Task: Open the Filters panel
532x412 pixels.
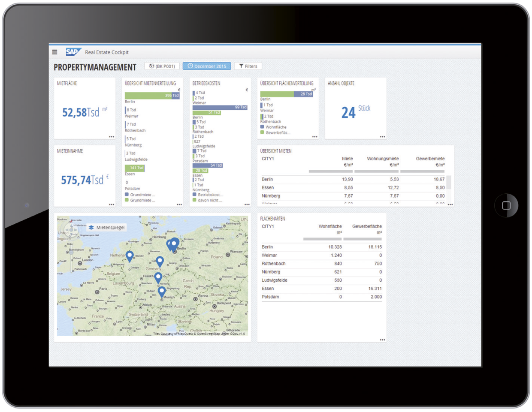Action: pyautogui.click(x=248, y=66)
